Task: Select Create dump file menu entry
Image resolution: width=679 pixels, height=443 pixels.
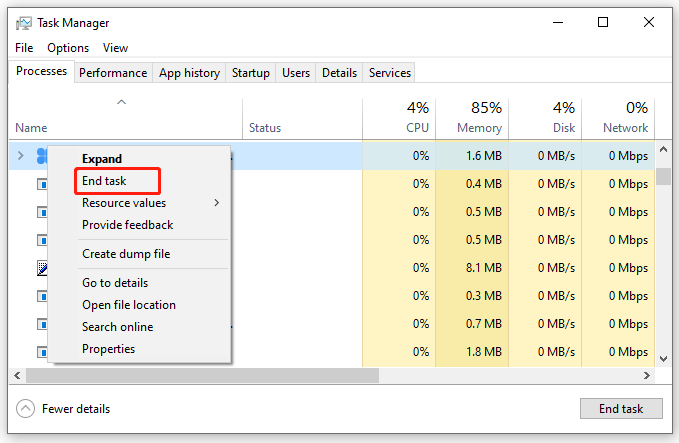Action: (126, 254)
